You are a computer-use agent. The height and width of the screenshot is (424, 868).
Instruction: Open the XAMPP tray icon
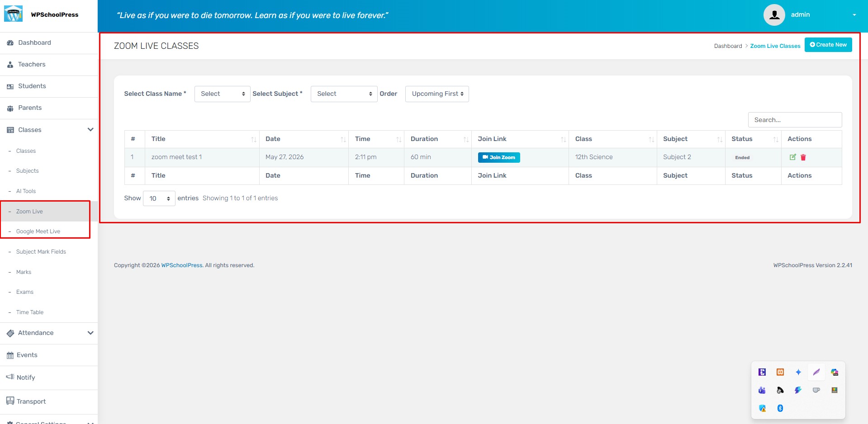[x=780, y=372]
